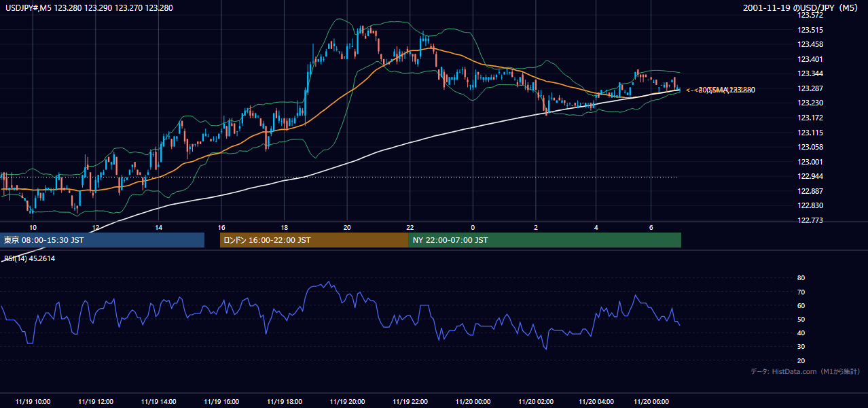Click the RSI 20 level label
This screenshot has width=868, height=408.
point(801,360)
